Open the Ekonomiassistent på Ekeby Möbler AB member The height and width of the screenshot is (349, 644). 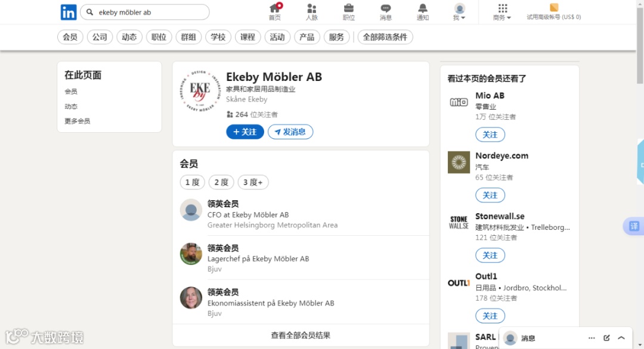click(x=271, y=303)
